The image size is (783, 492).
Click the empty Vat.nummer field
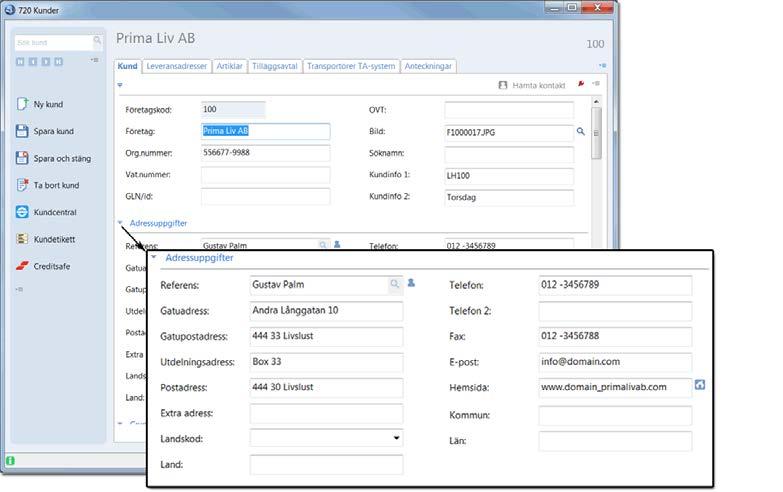[x=265, y=175]
